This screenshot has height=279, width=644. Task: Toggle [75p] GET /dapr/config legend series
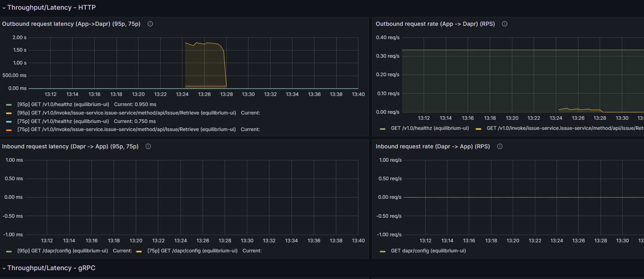pos(193,251)
